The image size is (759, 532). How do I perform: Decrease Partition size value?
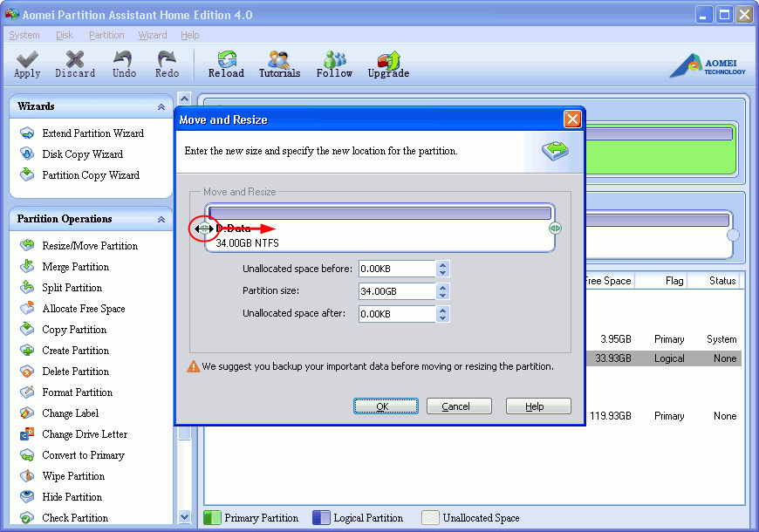click(442, 296)
